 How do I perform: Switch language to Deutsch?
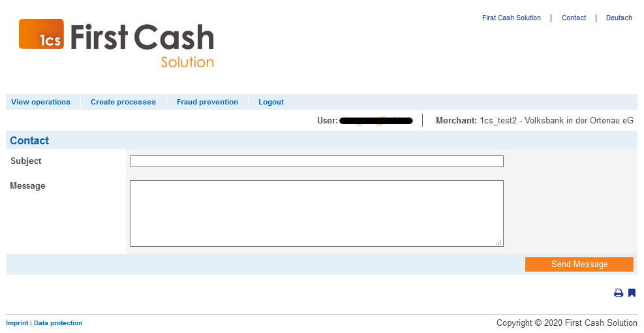coord(619,18)
